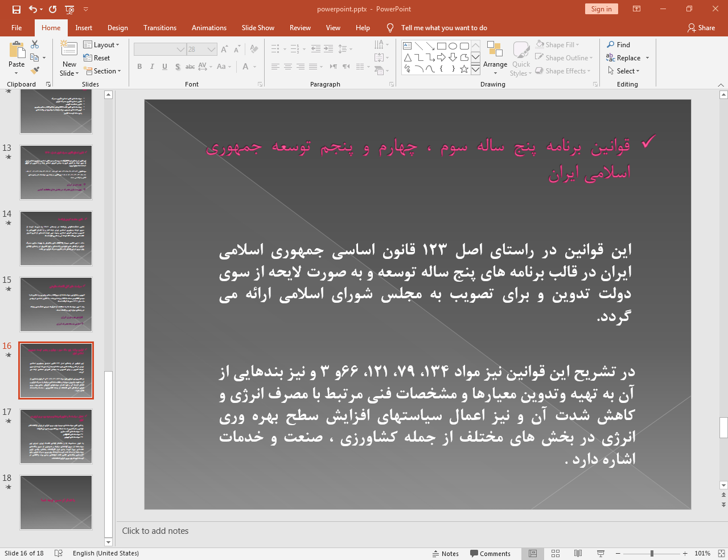The width and height of the screenshot is (728, 560).
Task: Apply italic formatting
Action: click(151, 67)
